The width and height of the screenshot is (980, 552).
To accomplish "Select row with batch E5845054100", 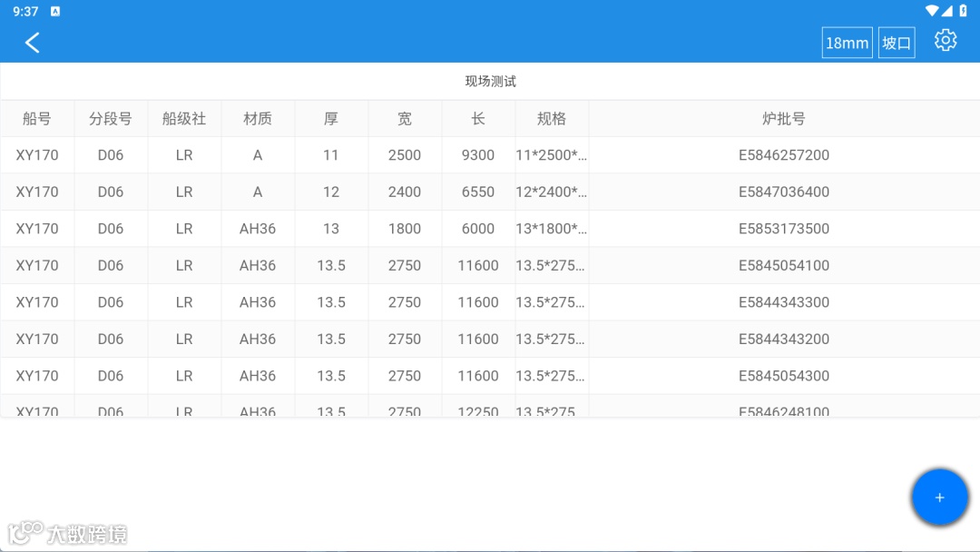I will pos(490,266).
